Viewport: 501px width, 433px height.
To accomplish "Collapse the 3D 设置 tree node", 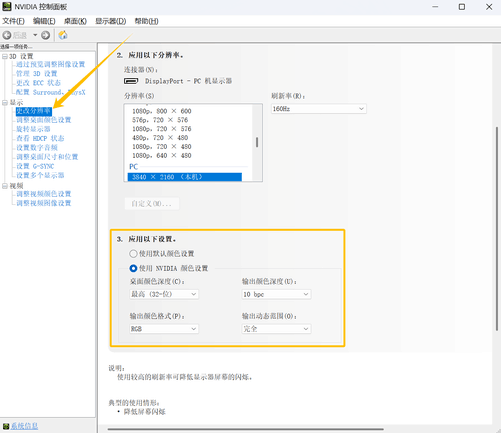I will 5,56.
